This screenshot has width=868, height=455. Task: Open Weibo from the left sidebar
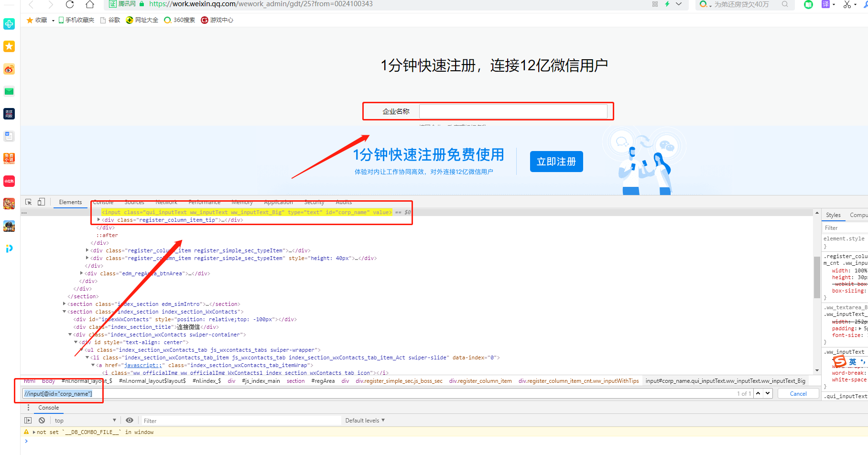pyautogui.click(x=9, y=69)
